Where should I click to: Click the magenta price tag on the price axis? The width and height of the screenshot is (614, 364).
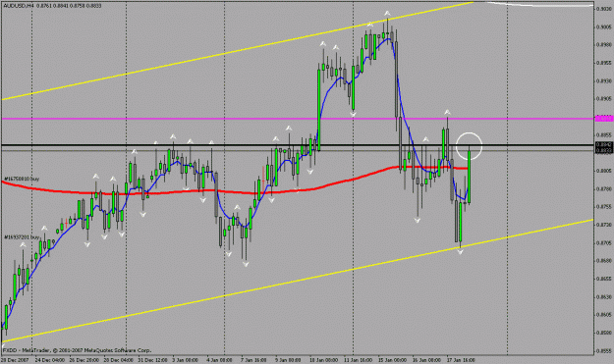[x=604, y=119]
